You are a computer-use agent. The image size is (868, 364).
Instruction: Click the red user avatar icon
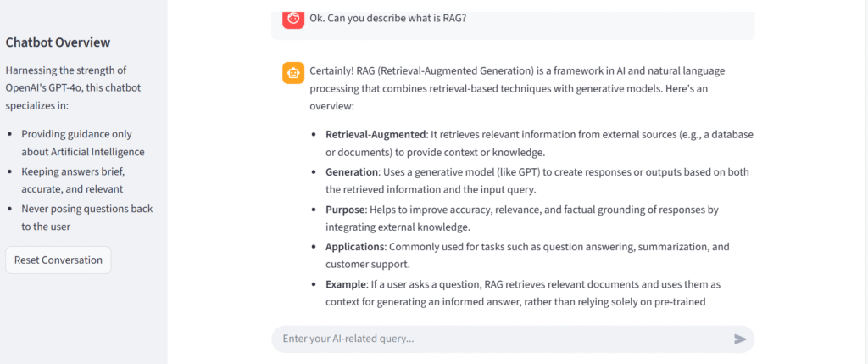[x=293, y=18]
